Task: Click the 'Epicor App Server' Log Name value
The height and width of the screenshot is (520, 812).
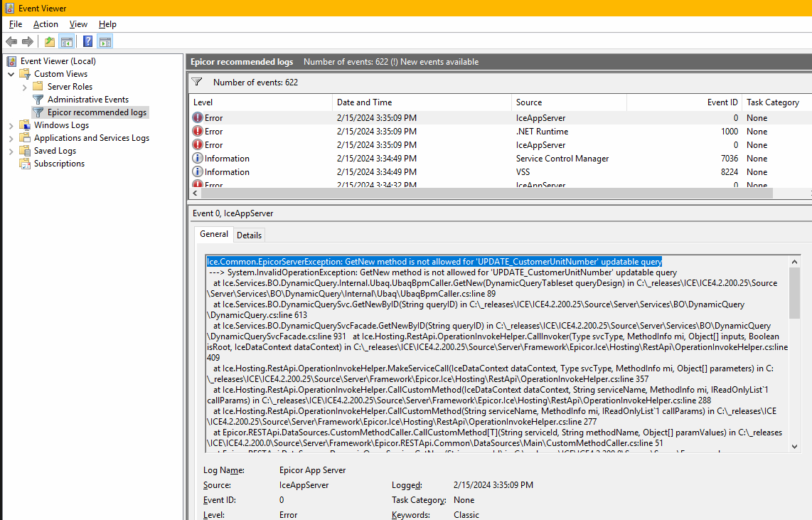Action: (x=312, y=470)
